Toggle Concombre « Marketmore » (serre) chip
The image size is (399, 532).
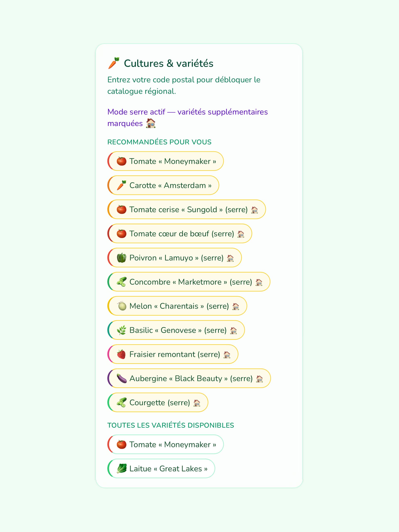pos(189,282)
